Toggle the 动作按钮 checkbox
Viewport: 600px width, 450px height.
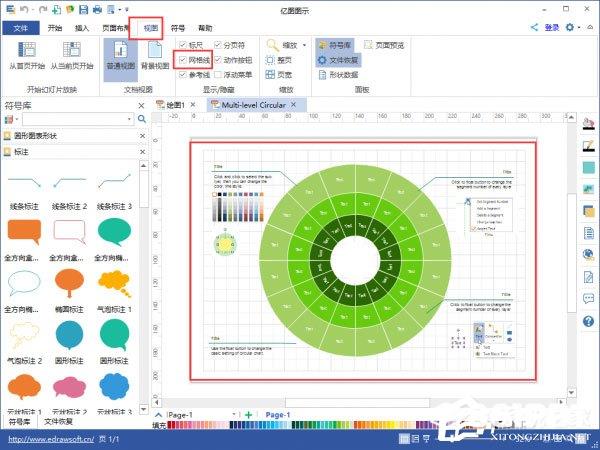218,60
